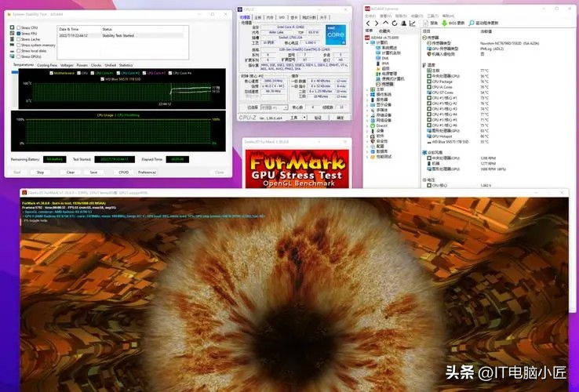Enable the Stress cache checkbox

tap(19, 39)
